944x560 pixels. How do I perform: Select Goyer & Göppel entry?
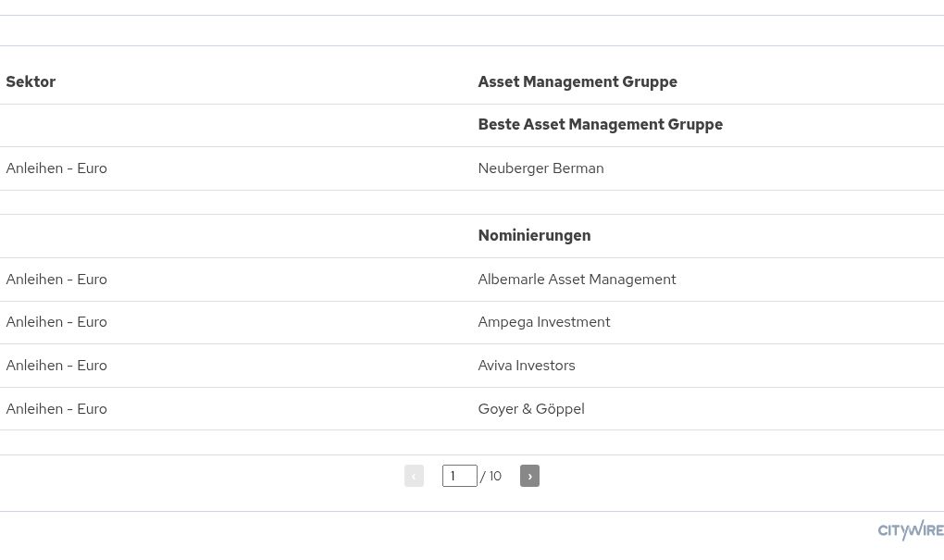click(531, 409)
